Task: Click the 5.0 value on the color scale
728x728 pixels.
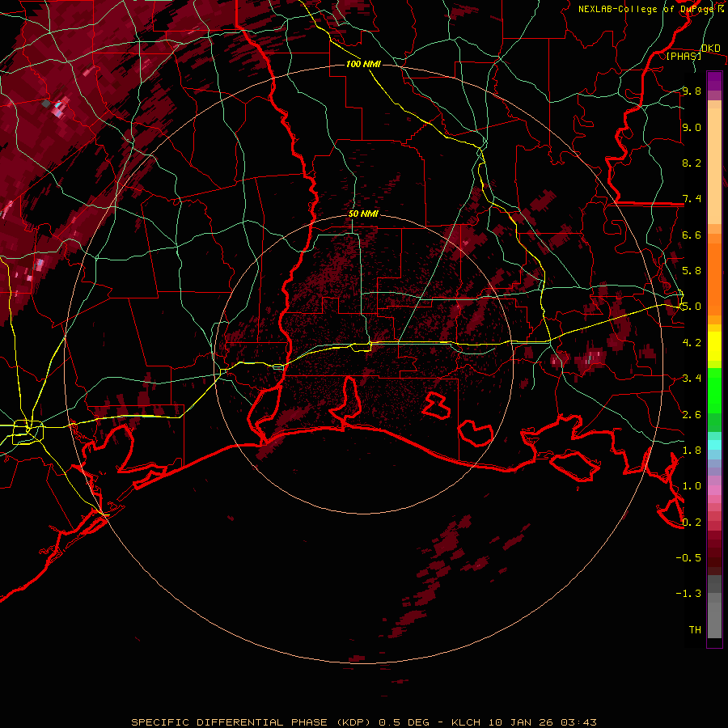Action: tap(692, 307)
